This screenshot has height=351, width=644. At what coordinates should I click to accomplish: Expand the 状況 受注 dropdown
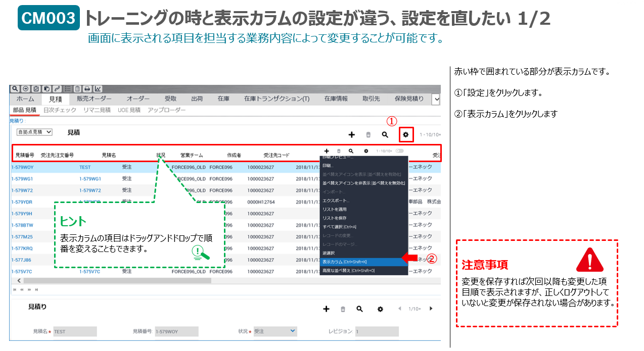292,331
